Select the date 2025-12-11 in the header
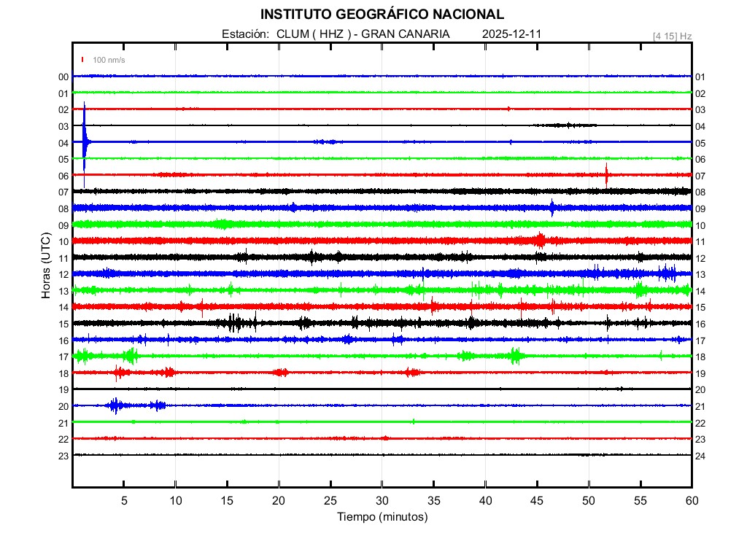The image size is (747, 560). 511,34
